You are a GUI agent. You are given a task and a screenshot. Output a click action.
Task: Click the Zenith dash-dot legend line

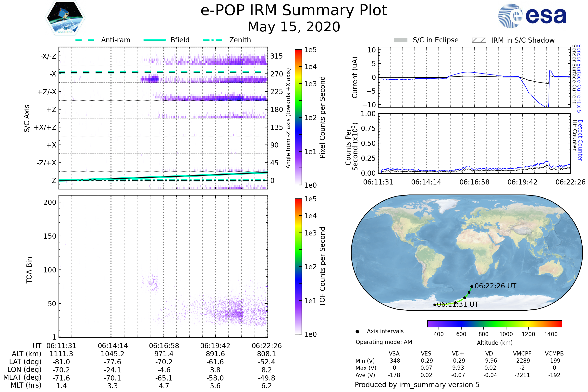pos(212,40)
